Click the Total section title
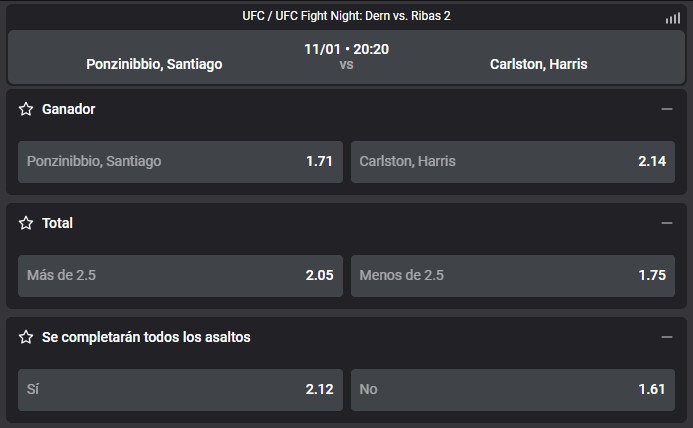The height and width of the screenshot is (428, 693). (x=57, y=223)
